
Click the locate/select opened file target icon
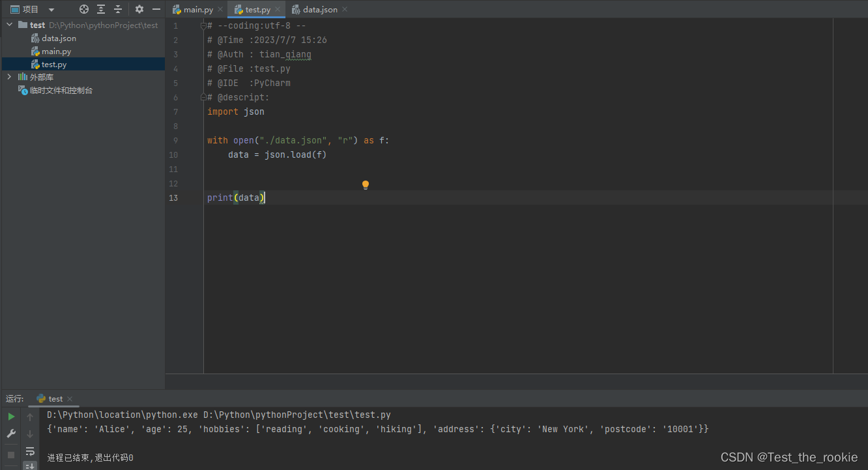tap(84, 9)
